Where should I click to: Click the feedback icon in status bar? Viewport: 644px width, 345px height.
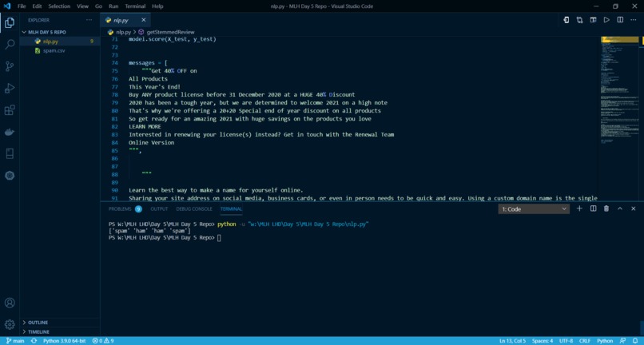[623, 341]
